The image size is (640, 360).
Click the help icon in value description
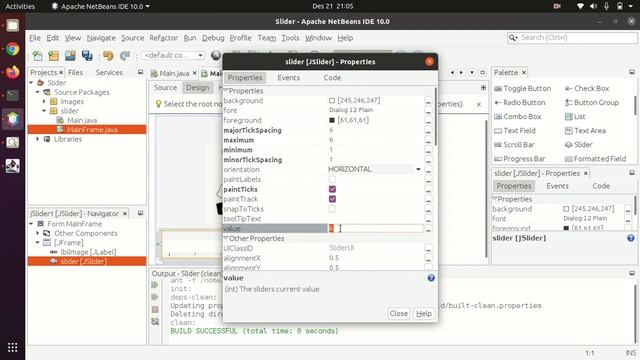coord(431,278)
